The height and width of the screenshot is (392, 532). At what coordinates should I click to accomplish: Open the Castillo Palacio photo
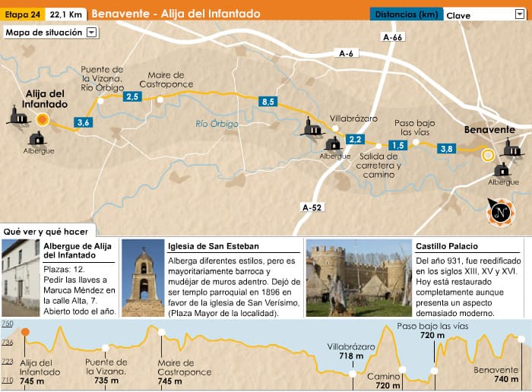click(x=359, y=278)
